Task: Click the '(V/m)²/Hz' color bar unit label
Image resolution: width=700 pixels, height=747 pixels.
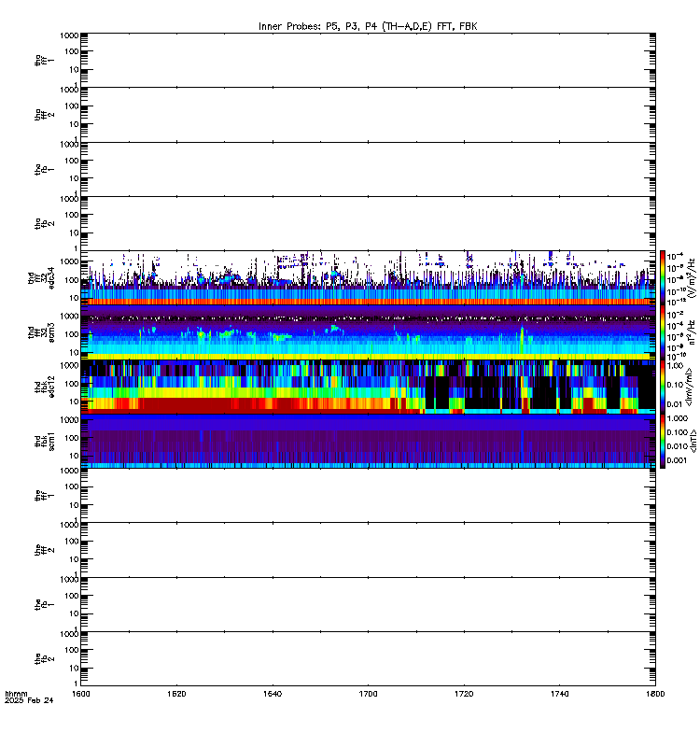Action: (x=692, y=278)
